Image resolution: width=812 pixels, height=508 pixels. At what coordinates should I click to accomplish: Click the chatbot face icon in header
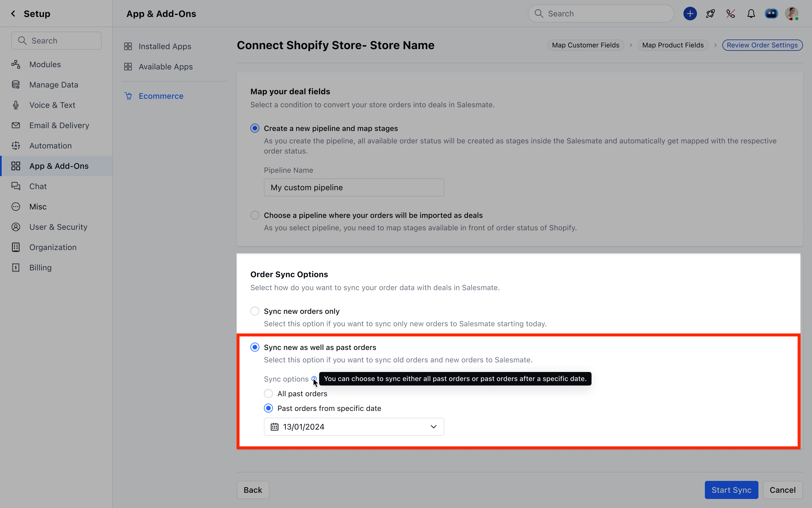click(771, 14)
